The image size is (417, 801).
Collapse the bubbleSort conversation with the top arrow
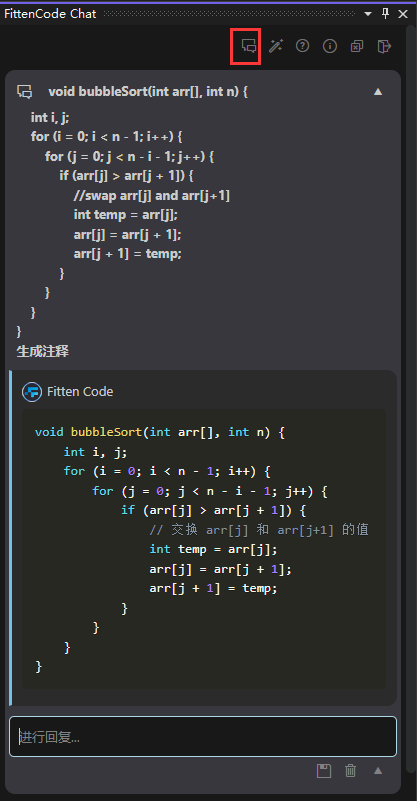click(x=378, y=92)
